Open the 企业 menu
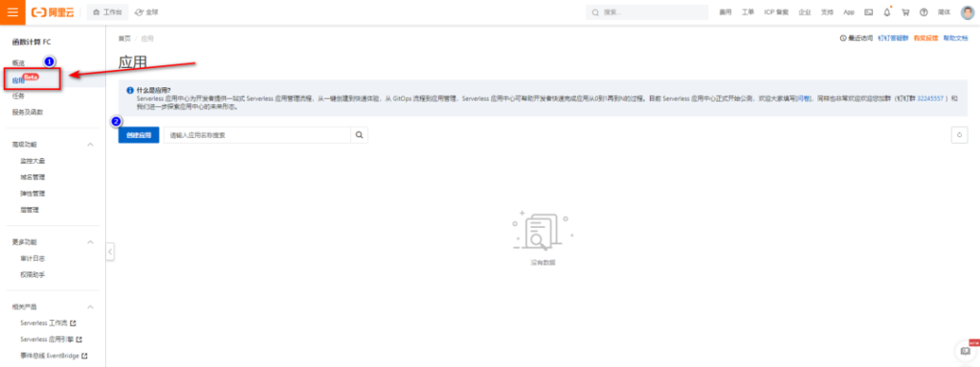The image size is (980, 367). pos(804,11)
